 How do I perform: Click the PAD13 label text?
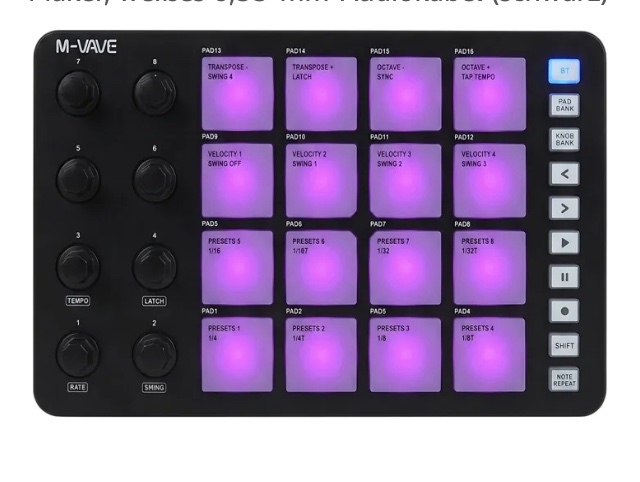(211, 51)
